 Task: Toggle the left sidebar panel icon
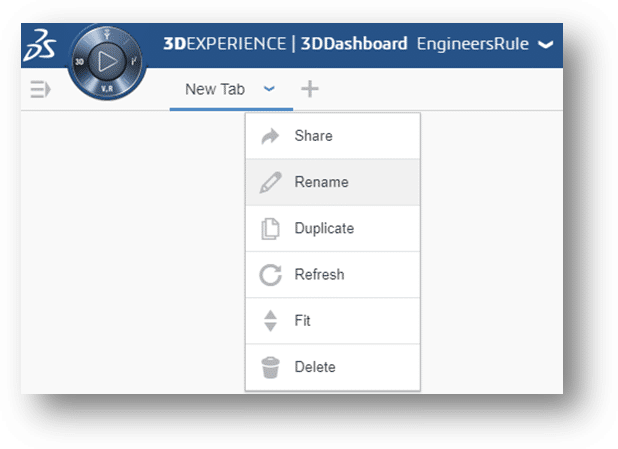40,90
